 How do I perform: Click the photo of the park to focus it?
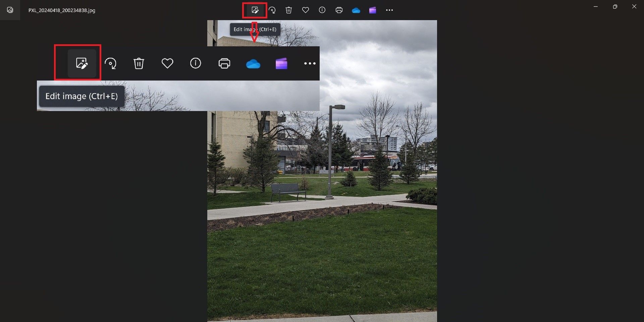(x=322, y=235)
